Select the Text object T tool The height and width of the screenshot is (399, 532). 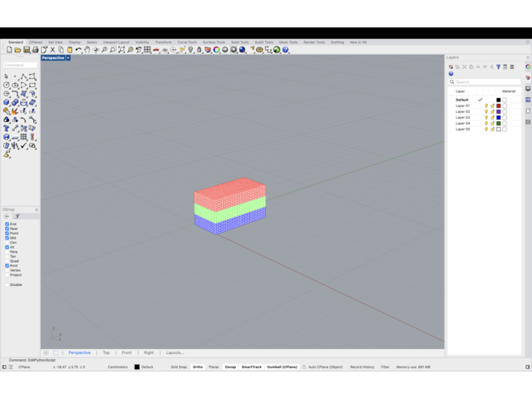click(x=7, y=128)
